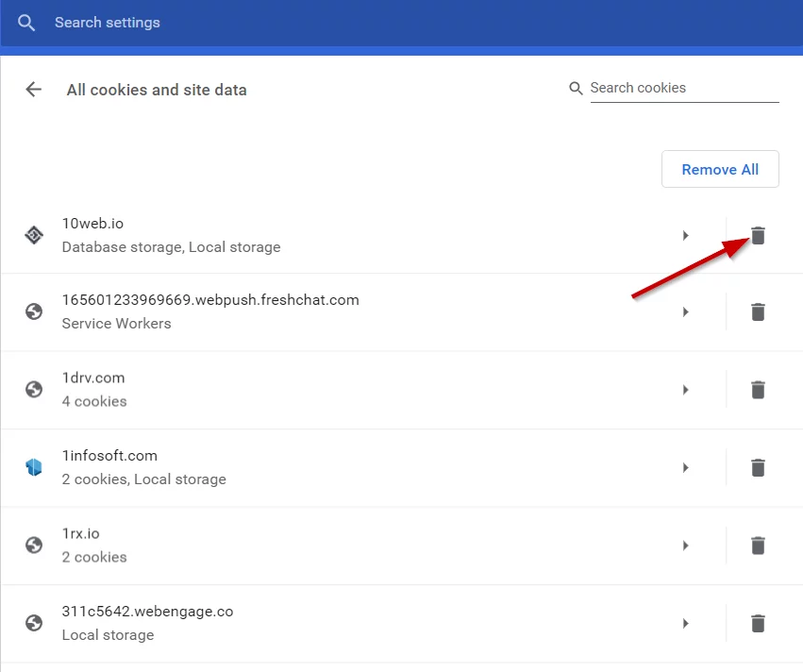
Task: Select the 1rx.io site name
Action: tap(81, 533)
